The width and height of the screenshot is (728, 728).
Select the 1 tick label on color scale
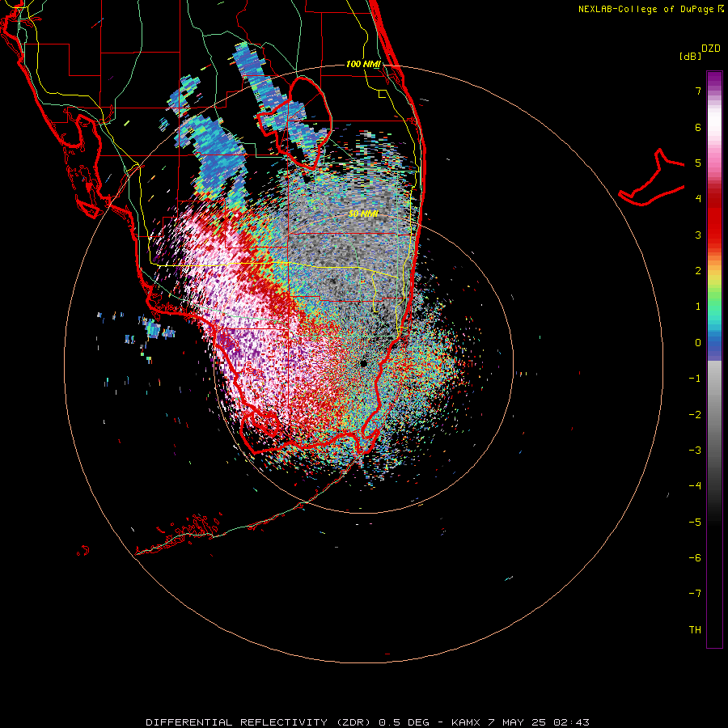[698, 307]
